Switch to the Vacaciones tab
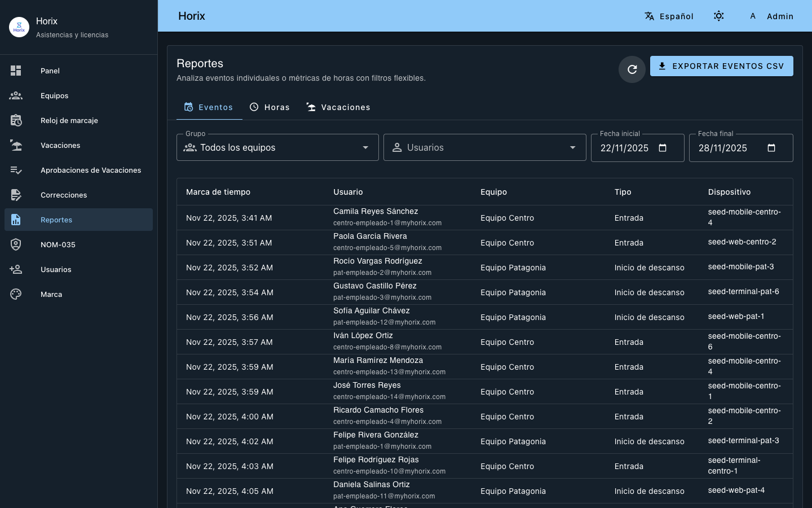This screenshot has width=812, height=508. click(338, 107)
